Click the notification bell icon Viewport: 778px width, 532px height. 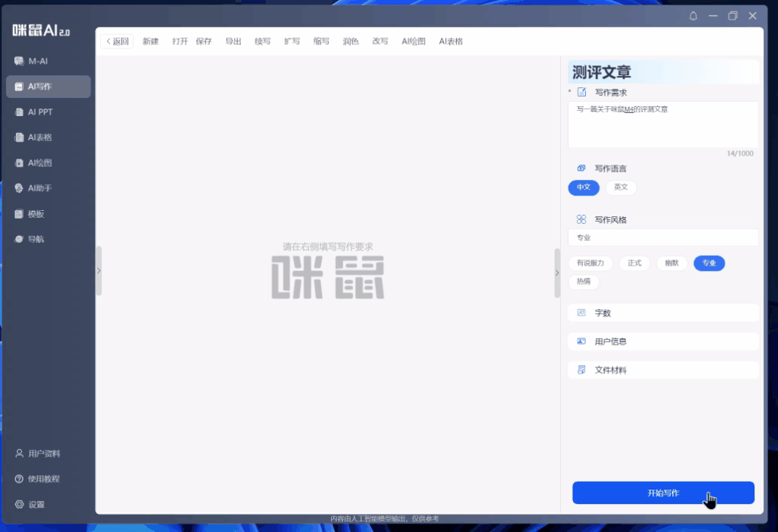(692, 16)
